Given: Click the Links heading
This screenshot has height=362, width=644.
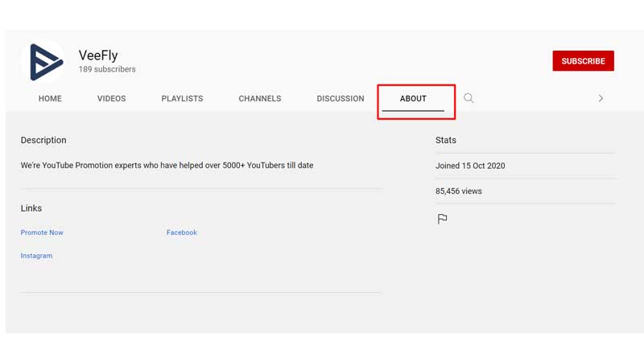Looking at the screenshot, I should (x=31, y=208).
